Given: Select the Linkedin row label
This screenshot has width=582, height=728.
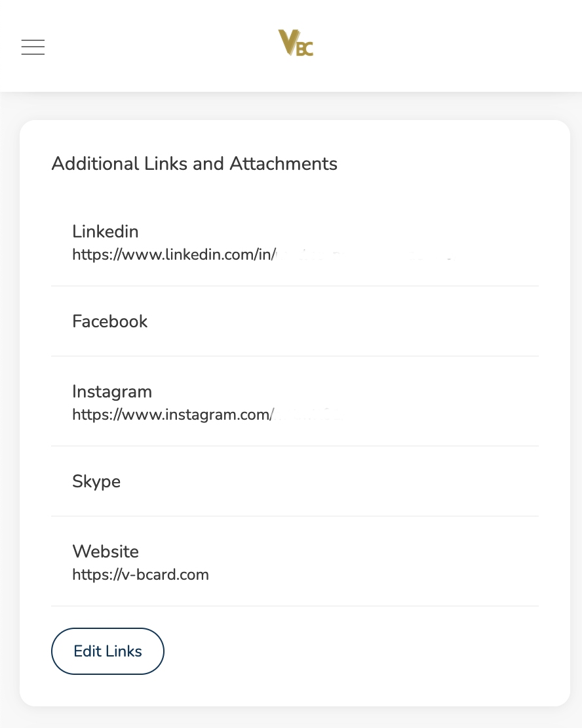Looking at the screenshot, I should 106,232.
